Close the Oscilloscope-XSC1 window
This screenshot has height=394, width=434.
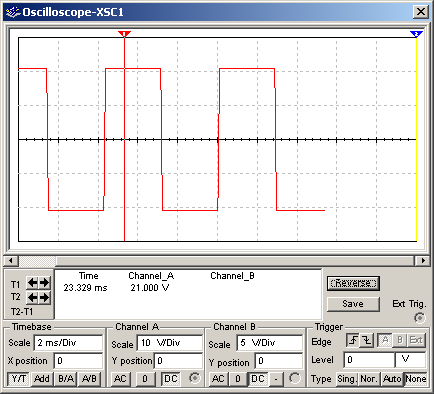[x=421, y=12]
